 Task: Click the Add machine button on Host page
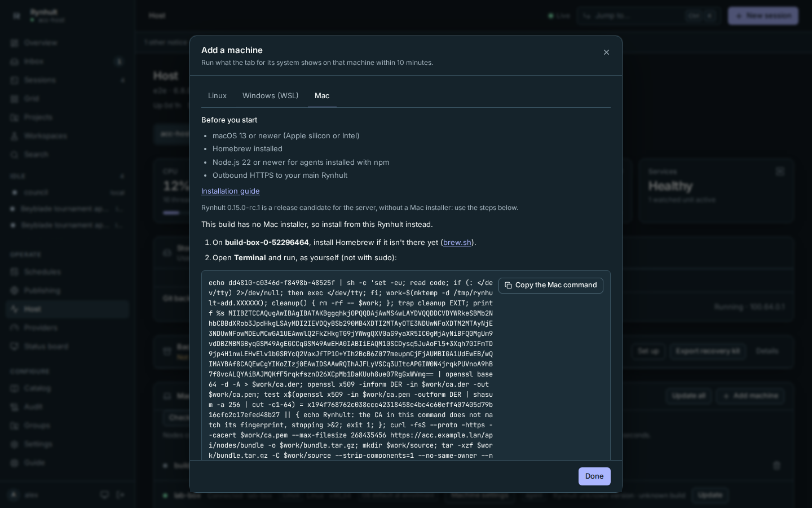(x=750, y=396)
